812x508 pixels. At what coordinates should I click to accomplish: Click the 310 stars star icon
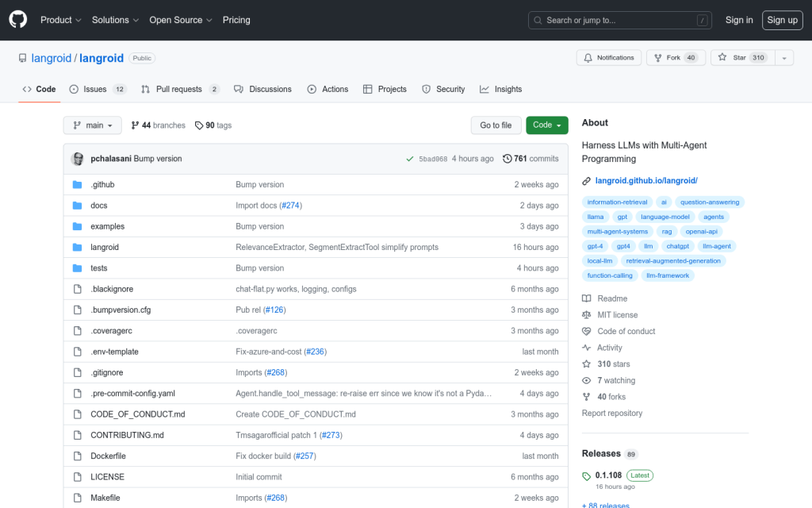pyautogui.click(x=586, y=364)
